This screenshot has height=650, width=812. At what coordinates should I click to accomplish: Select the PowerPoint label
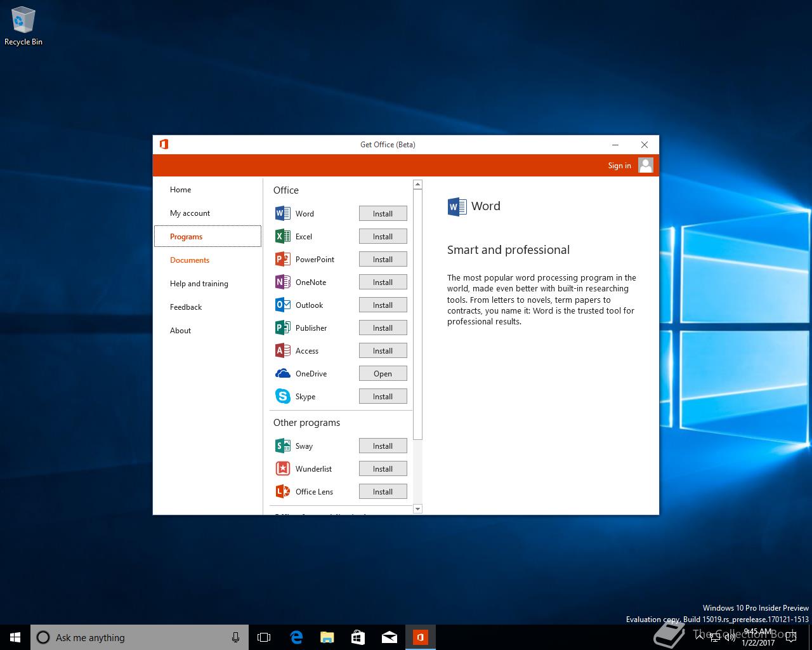pos(315,260)
